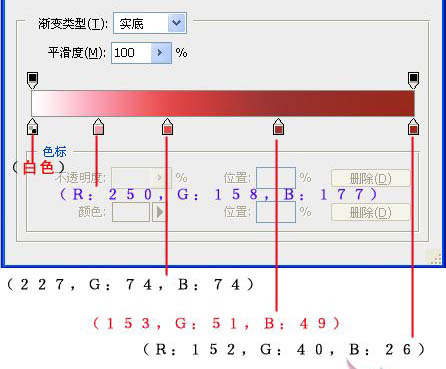The width and height of the screenshot is (446, 369).
Task: Open the smoothness slider arrow next to 100
Action: point(161,53)
